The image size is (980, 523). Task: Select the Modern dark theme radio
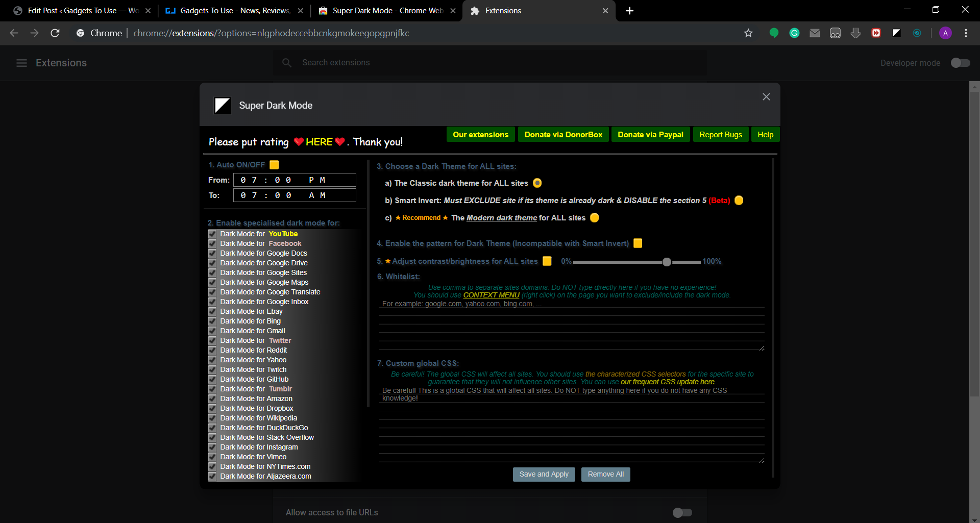(594, 218)
